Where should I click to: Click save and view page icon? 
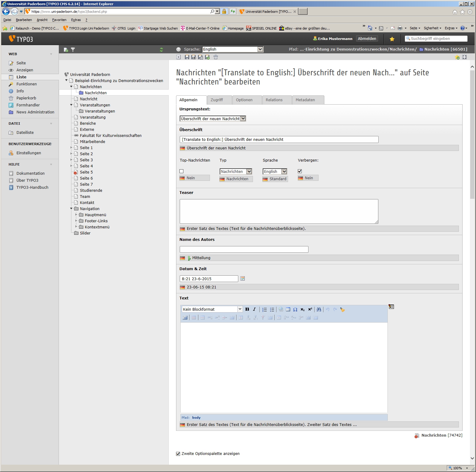193,57
